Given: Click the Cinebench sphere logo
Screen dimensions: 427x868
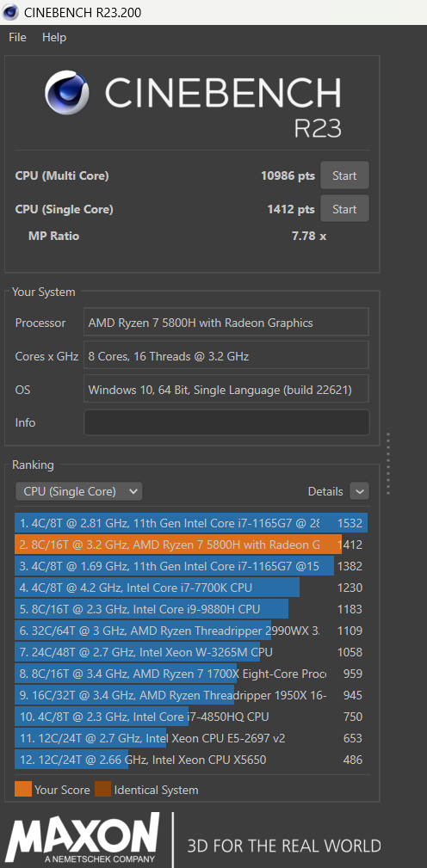Looking at the screenshot, I should [67, 92].
